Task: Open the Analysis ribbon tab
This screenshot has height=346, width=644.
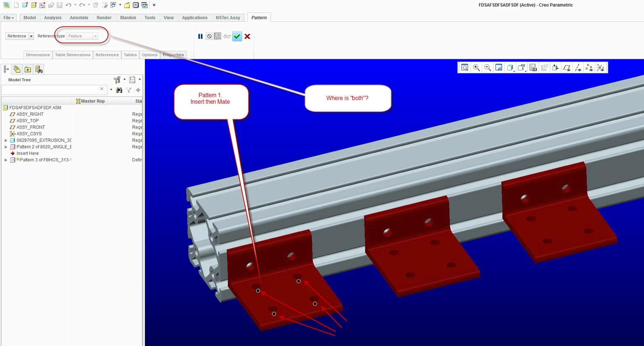Action: (x=52, y=18)
